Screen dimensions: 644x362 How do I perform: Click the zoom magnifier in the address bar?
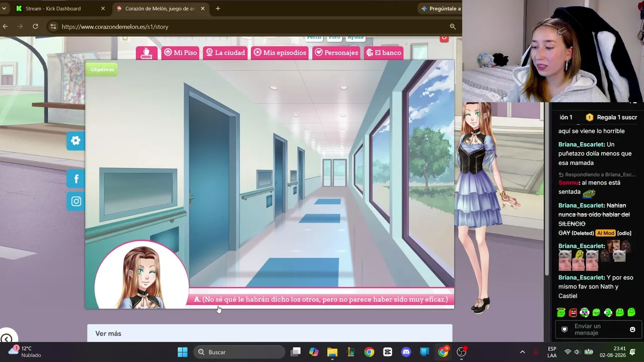(452, 27)
